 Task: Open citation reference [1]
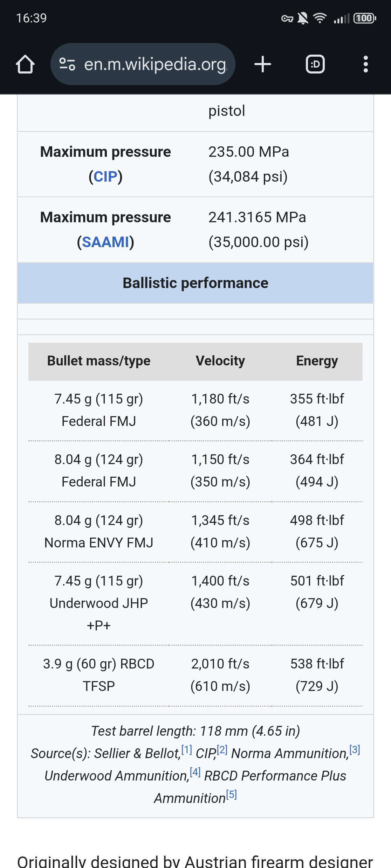(186, 749)
